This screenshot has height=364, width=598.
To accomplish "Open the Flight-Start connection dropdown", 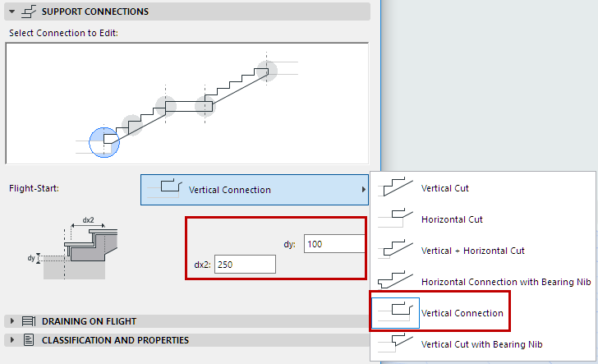I will point(255,190).
